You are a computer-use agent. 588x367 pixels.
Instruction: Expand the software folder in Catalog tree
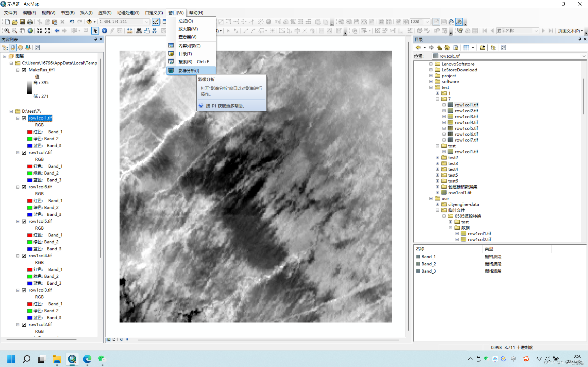431,82
